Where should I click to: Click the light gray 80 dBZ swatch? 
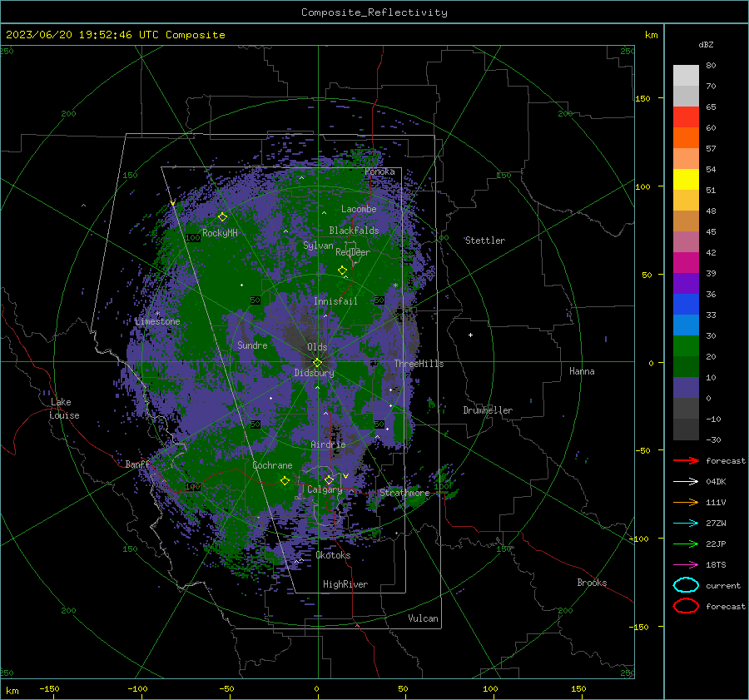(686, 75)
